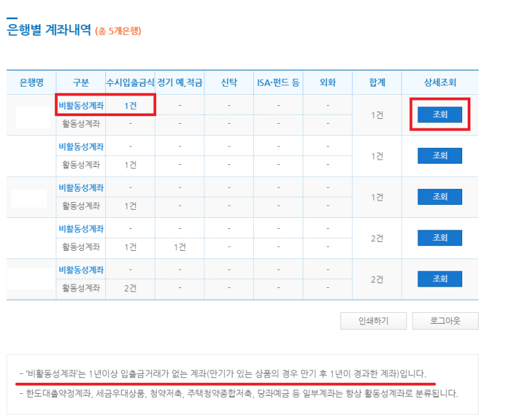Click the 1건 cell in the first 비활동성계좌 row
Screen dimensions: 511x420
(x=131, y=106)
